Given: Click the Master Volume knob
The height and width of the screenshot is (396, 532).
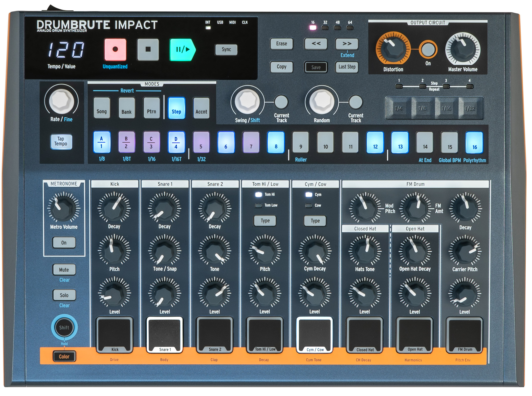Looking at the screenshot, I should coord(463,49).
